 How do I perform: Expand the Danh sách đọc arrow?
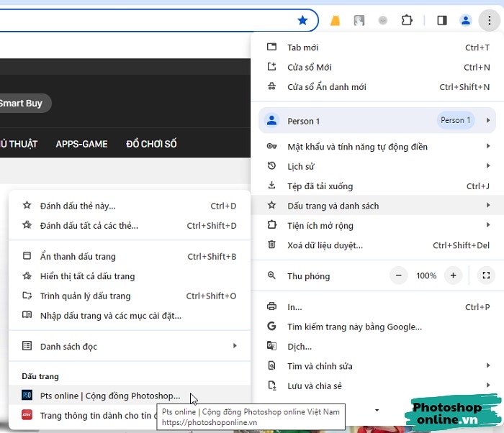[x=235, y=346]
